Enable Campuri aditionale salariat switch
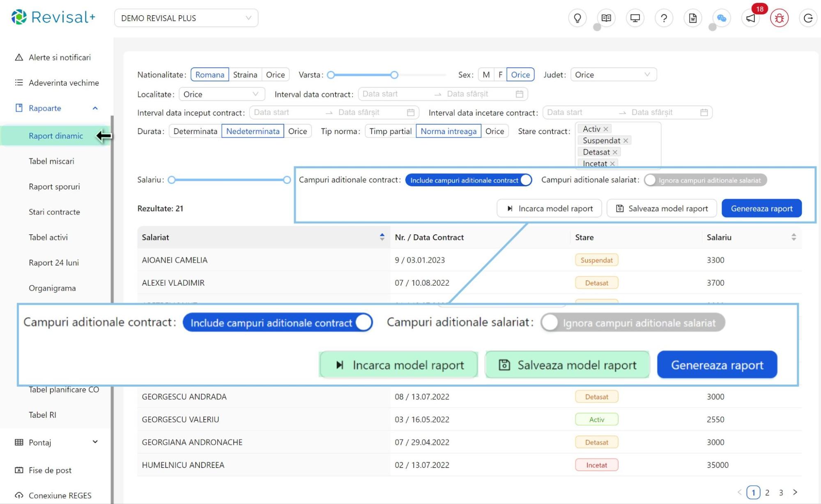 (705, 180)
